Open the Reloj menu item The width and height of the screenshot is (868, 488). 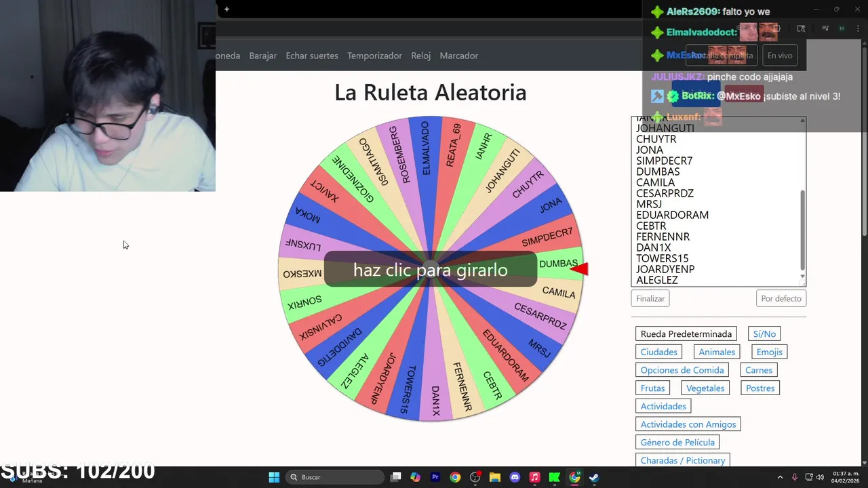[421, 56]
